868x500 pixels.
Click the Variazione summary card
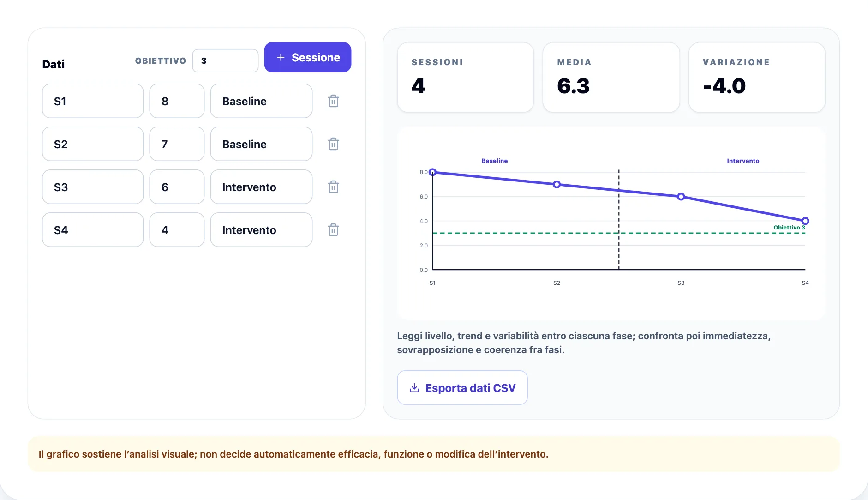click(757, 77)
